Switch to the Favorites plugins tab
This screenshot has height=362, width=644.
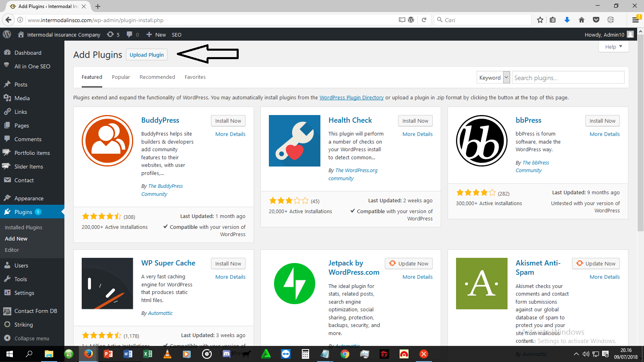click(x=195, y=77)
